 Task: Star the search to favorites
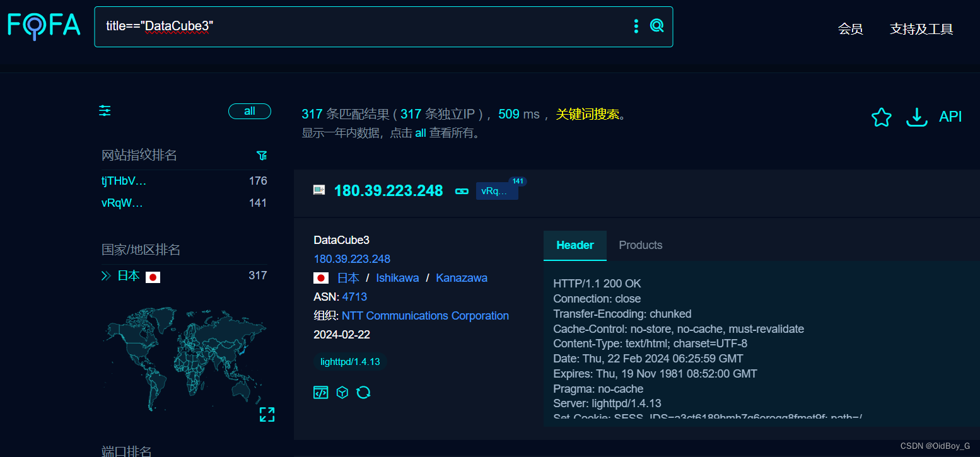(881, 117)
